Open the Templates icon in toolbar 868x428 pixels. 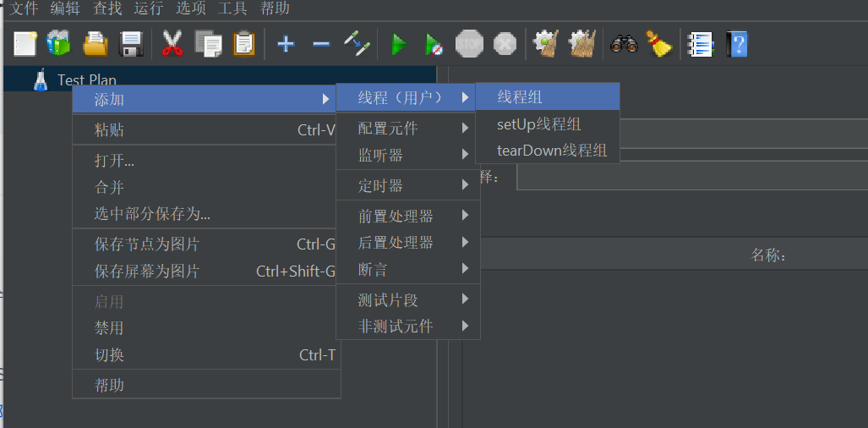(58, 43)
